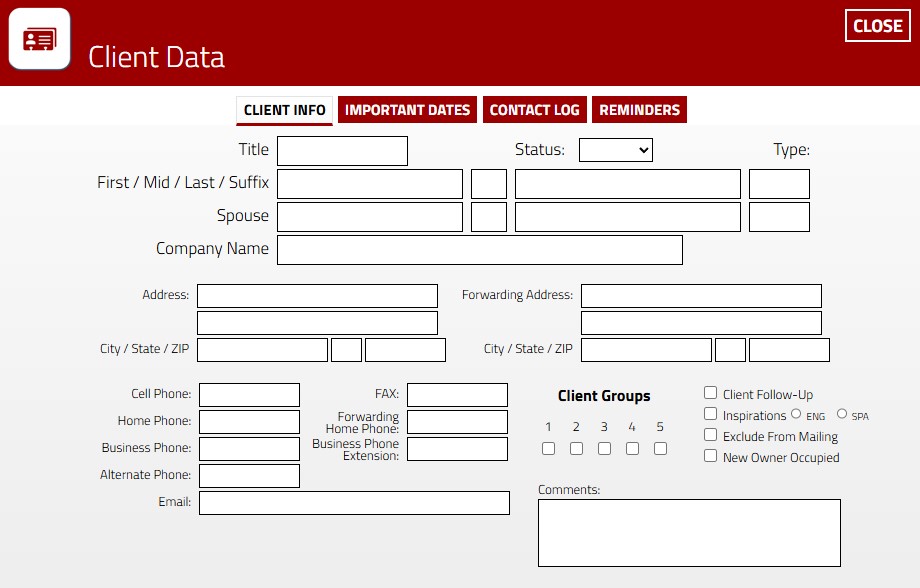Check Client Group 1 checkbox
The width and height of the screenshot is (920, 588).
coord(549,448)
